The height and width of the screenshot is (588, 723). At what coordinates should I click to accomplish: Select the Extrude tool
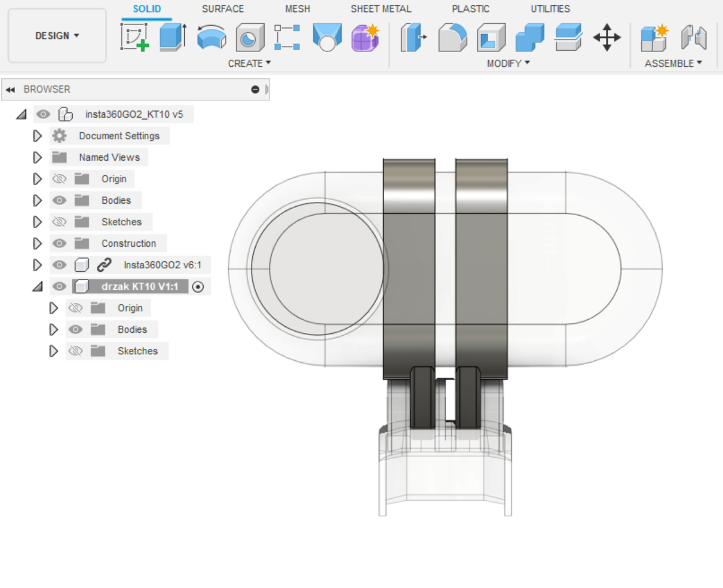pos(173,37)
